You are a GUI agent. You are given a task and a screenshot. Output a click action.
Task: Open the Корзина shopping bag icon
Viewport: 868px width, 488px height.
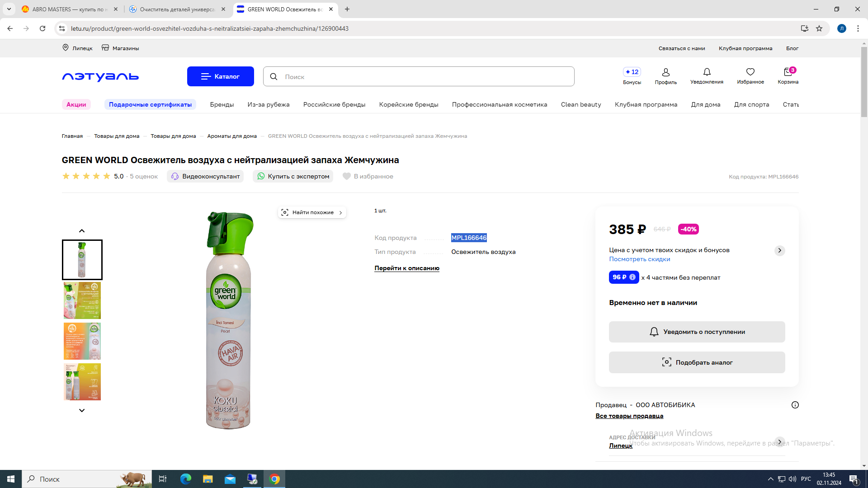788,72
